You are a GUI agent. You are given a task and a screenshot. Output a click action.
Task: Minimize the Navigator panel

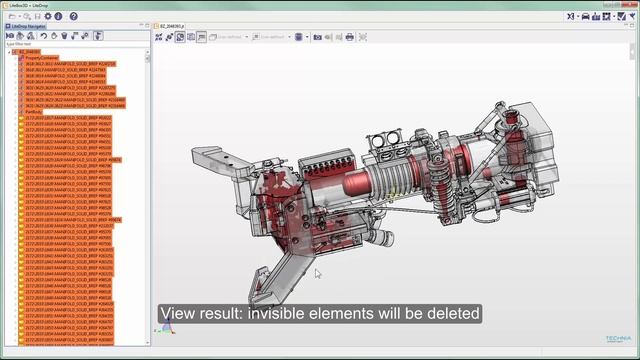tap(141, 25)
